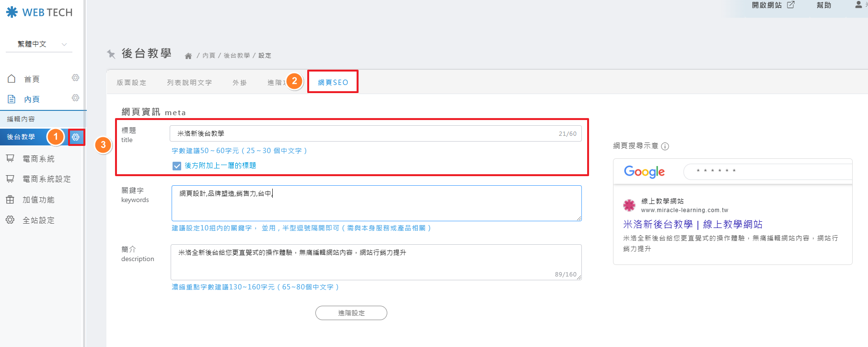Expand the 電商系統 sidebar menu
Image resolution: width=868 pixels, height=347 pixels.
click(x=38, y=159)
